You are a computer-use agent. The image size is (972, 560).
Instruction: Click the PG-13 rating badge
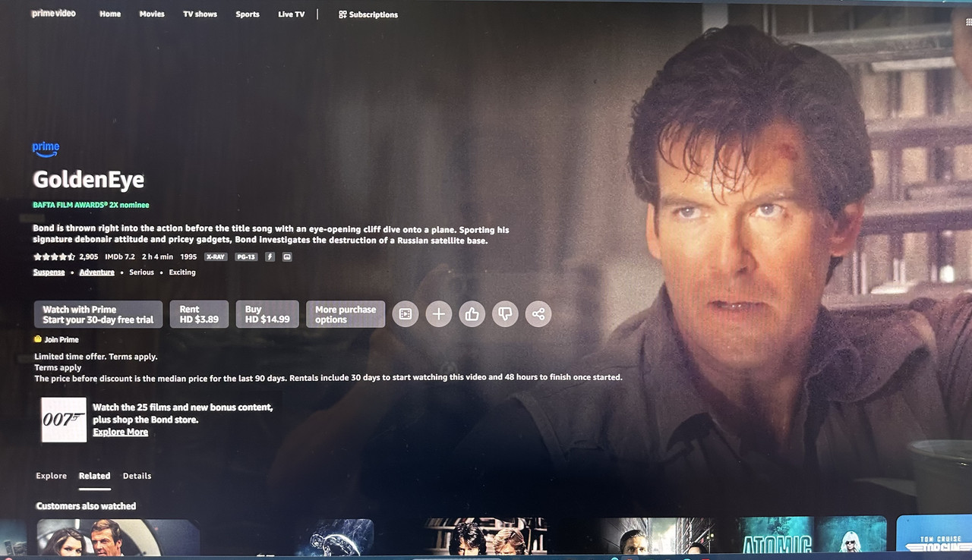point(246,257)
